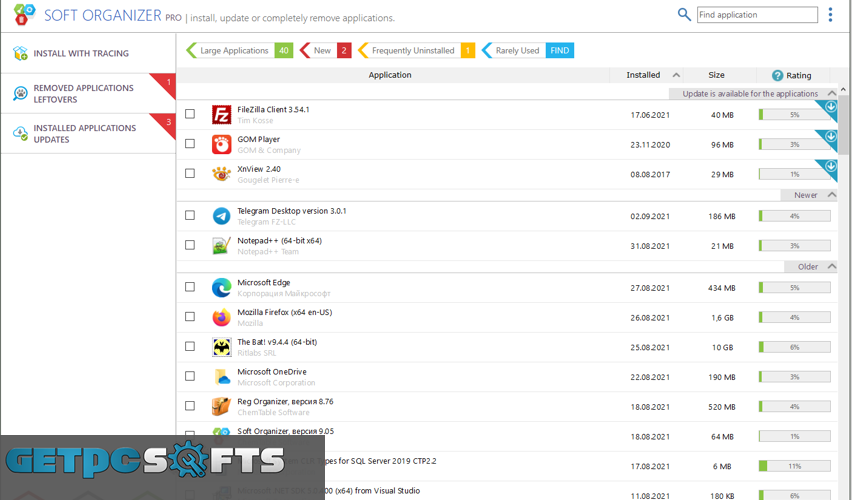This screenshot has width=852, height=500.
Task: Collapse the Newer group
Action: coord(831,195)
